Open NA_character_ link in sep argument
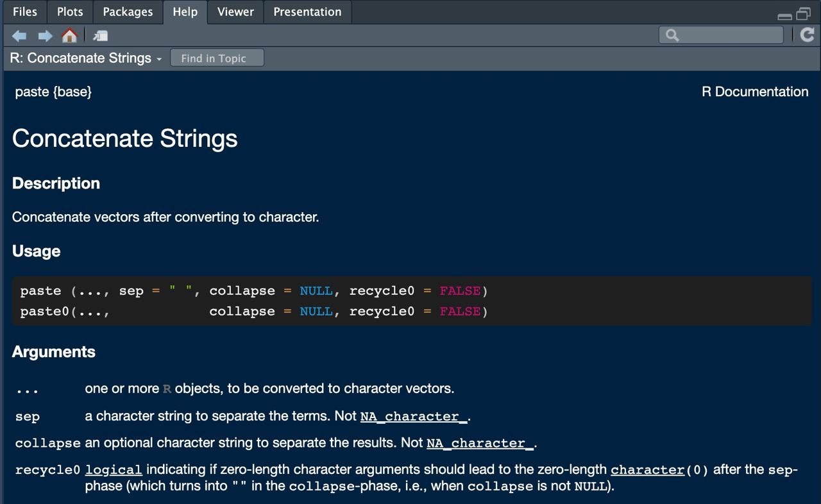This screenshot has width=821, height=504. click(414, 417)
